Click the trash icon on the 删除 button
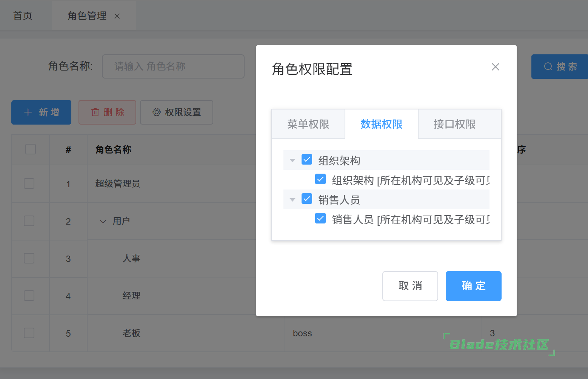 click(95, 112)
